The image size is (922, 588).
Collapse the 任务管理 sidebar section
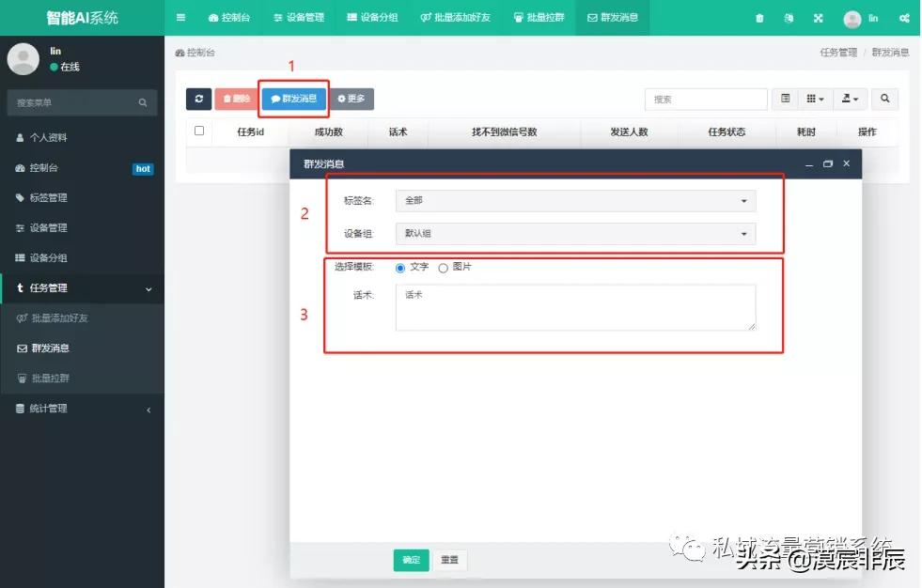pos(82,288)
